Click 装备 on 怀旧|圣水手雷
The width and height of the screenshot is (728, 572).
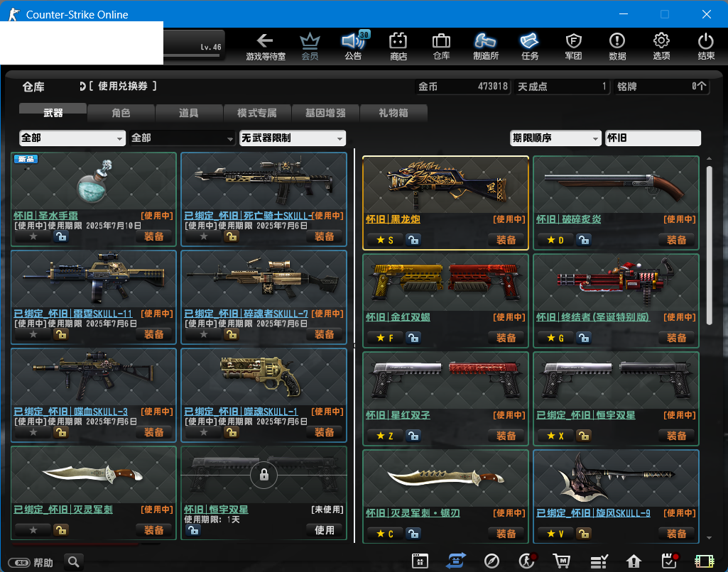pyautogui.click(x=153, y=236)
